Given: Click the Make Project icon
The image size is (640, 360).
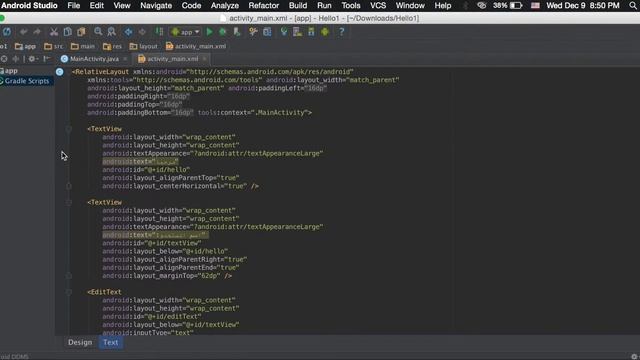Looking at the screenshot, I should (x=159, y=32).
